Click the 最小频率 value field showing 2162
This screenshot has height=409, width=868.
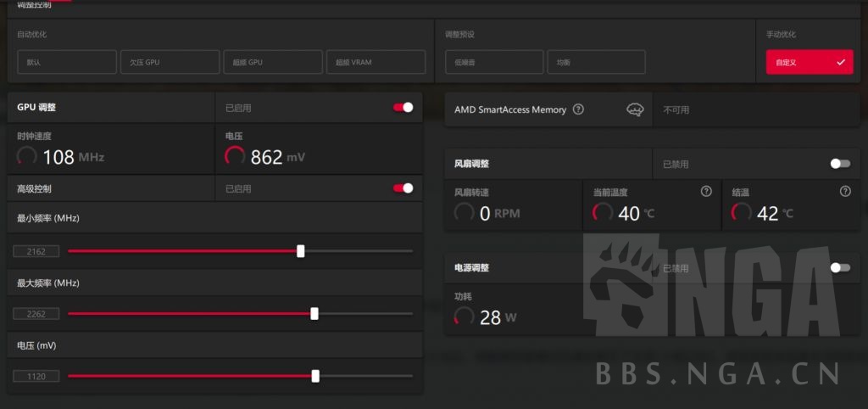coord(36,252)
